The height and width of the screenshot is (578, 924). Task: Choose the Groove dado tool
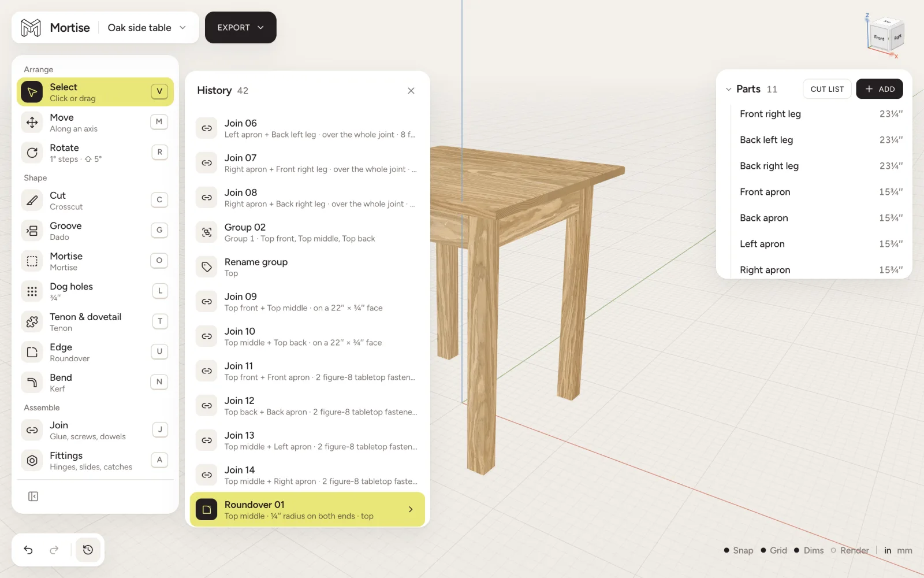(95, 231)
